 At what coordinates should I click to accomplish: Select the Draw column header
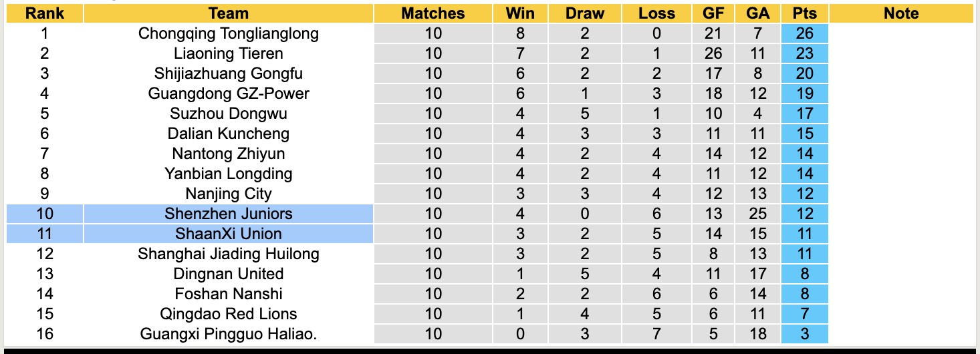pos(584,13)
